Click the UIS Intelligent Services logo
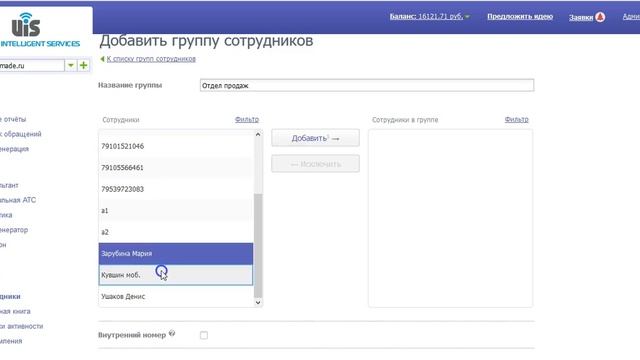The height and width of the screenshot is (360, 640). pyautogui.click(x=40, y=30)
